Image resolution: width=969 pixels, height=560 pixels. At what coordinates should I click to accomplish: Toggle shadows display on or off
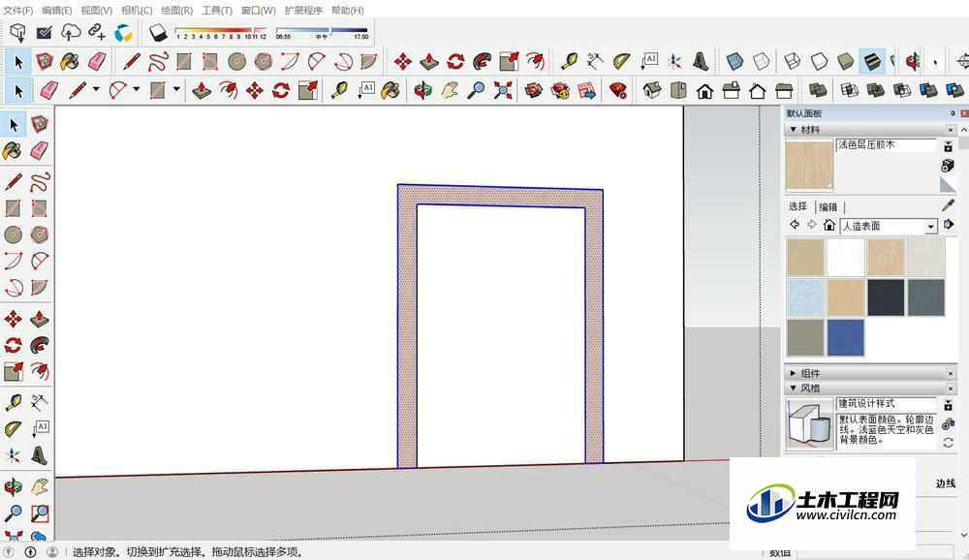point(159,32)
